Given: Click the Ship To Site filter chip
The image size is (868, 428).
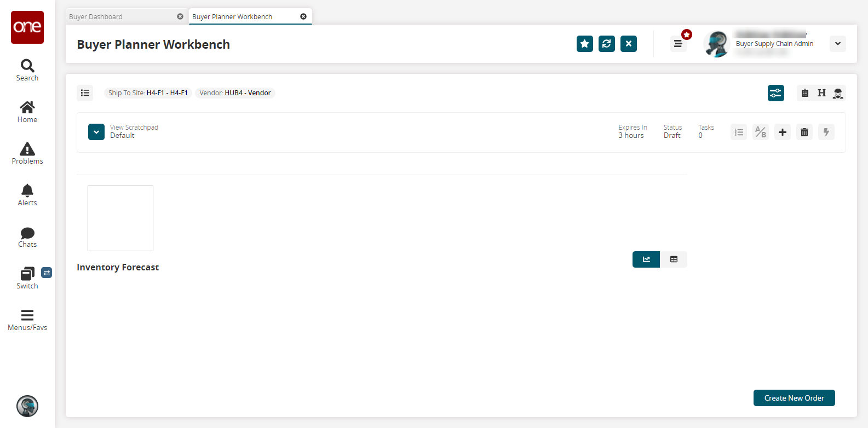Looking at the screenshot, I should click(148, 93).
